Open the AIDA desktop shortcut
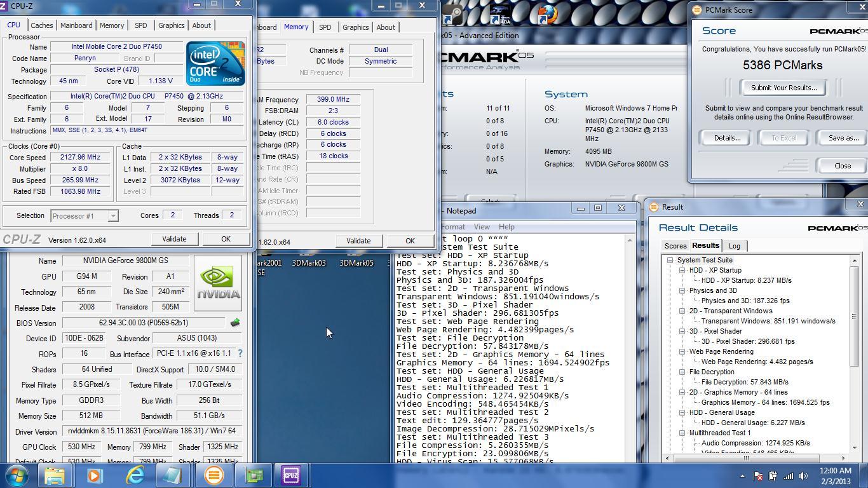 tap(500, 14)
